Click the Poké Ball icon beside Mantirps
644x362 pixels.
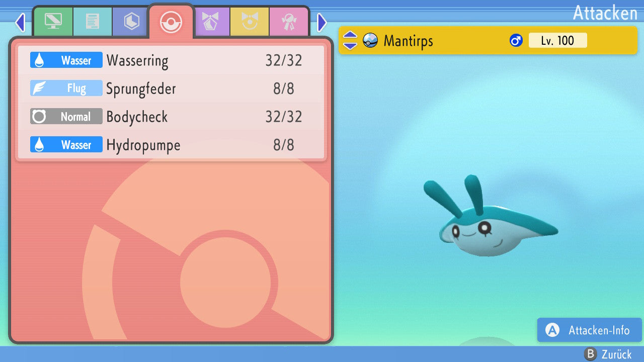(x=370, y=40)
